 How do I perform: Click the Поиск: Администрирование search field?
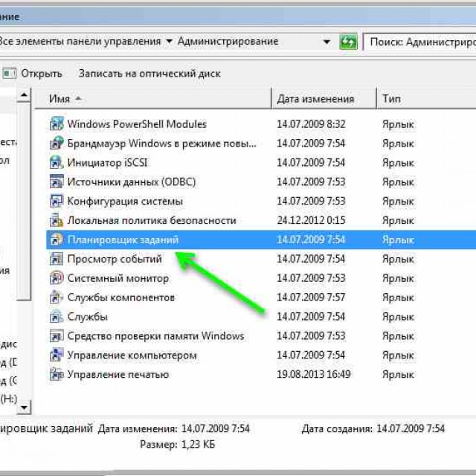pyautogui.click(x=420, y=42)
